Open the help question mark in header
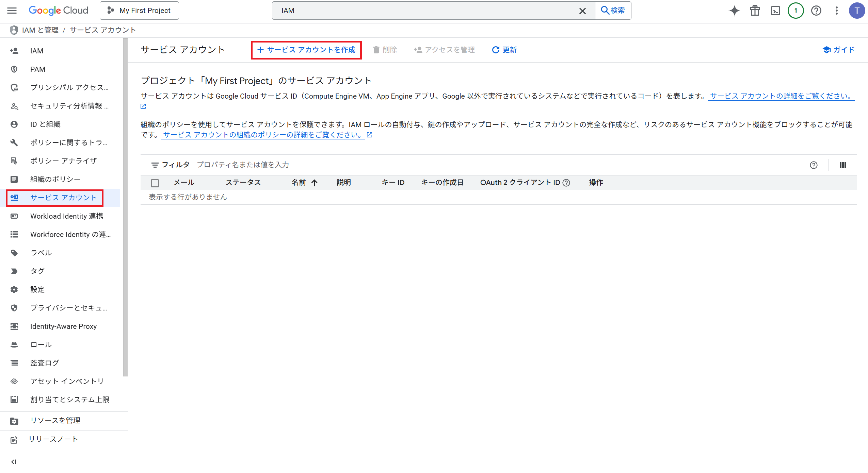The image size is (868, 473). pos(816,11)
